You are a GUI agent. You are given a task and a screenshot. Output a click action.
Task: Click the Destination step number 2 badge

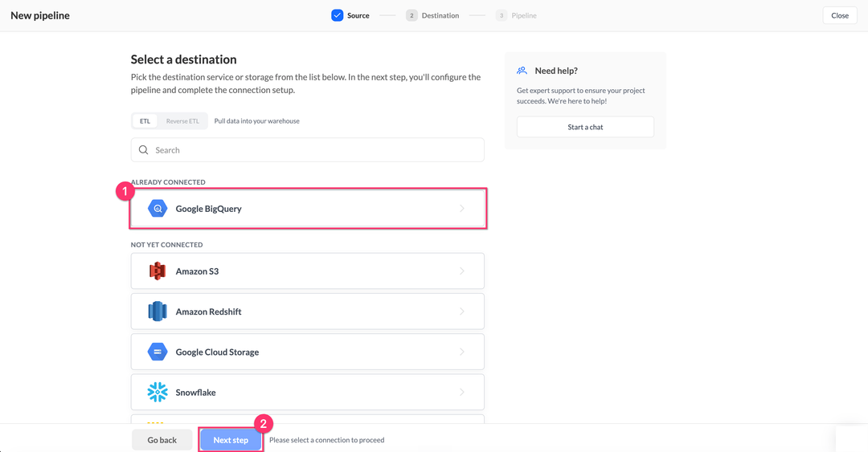411,15
